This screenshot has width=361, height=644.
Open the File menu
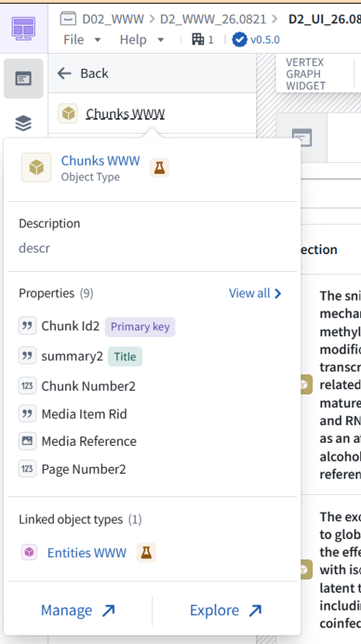(74, 40)
